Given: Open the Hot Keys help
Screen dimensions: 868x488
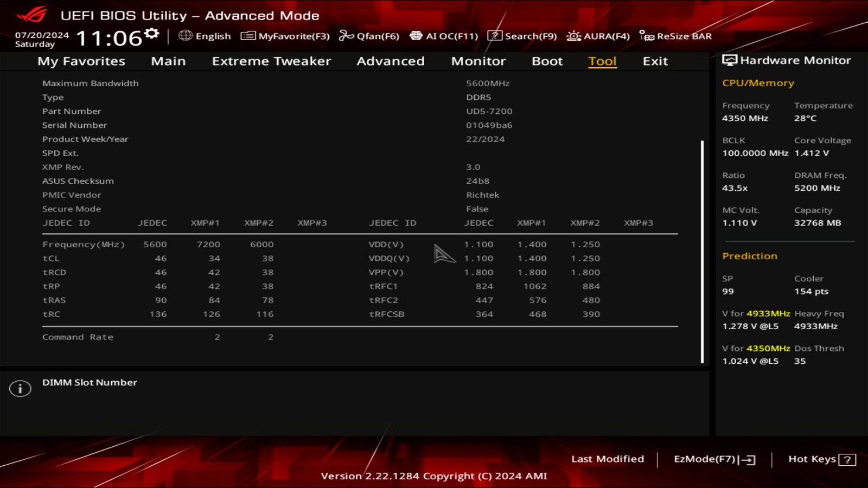Looking at the screenshot, I should [821, 459].
